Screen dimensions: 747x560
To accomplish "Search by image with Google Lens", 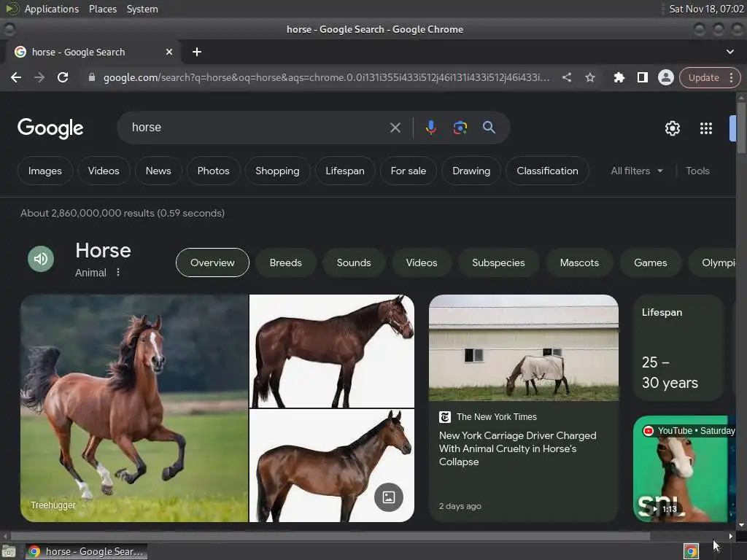I will coord(460,128).
